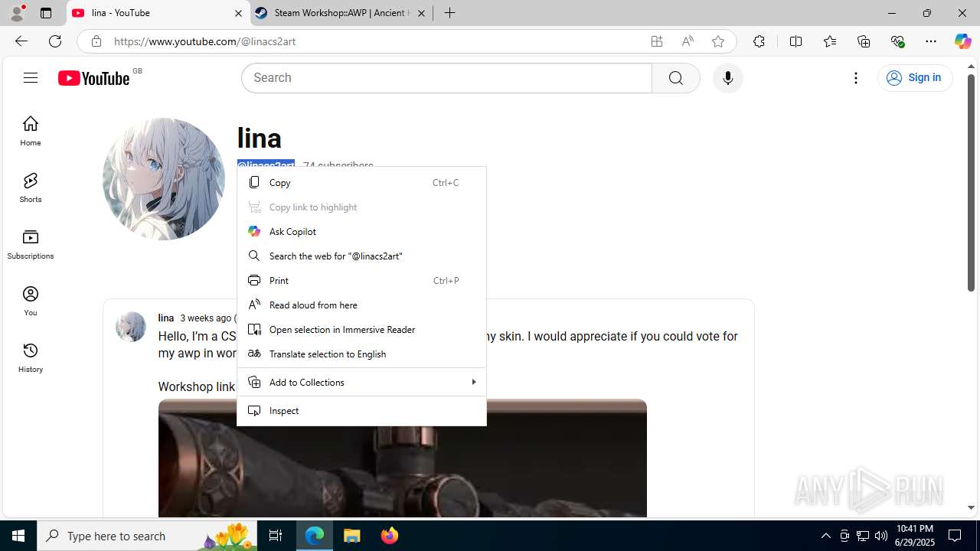Click lina channel avatar image
The height and width of the screenshot is (551, 980).
click(164, 179)
